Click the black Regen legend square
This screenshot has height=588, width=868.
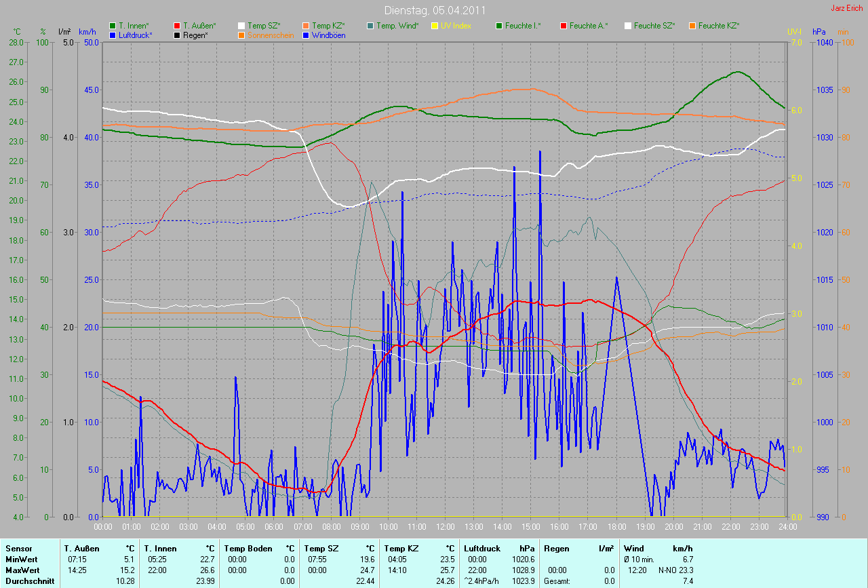(x=178, y=35)
